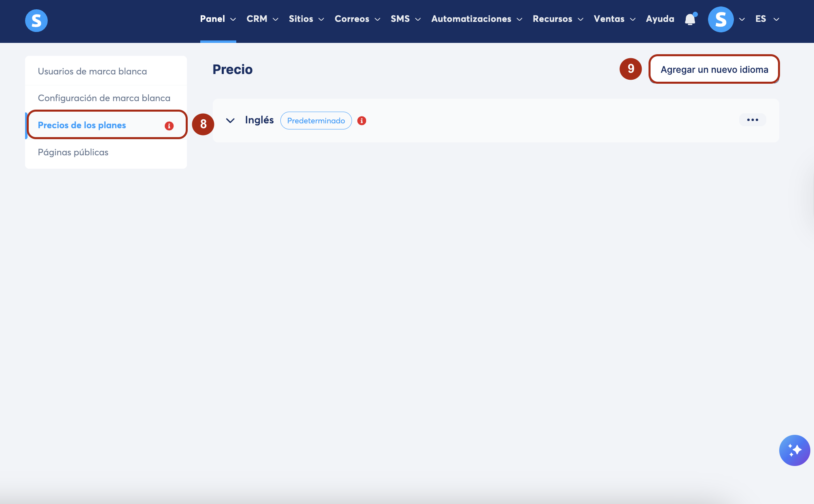
Task: Click the Ayuda link
Action: tap(660, 19)
